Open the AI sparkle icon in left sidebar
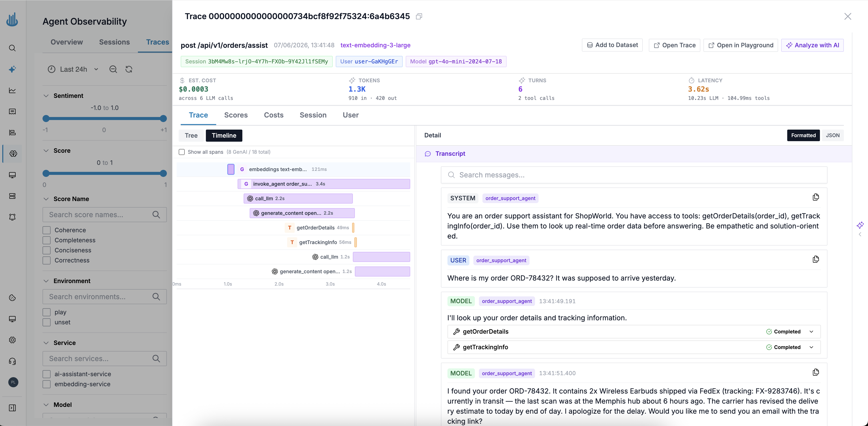This screenshot has width=868, height=426. tap(13, 69)
